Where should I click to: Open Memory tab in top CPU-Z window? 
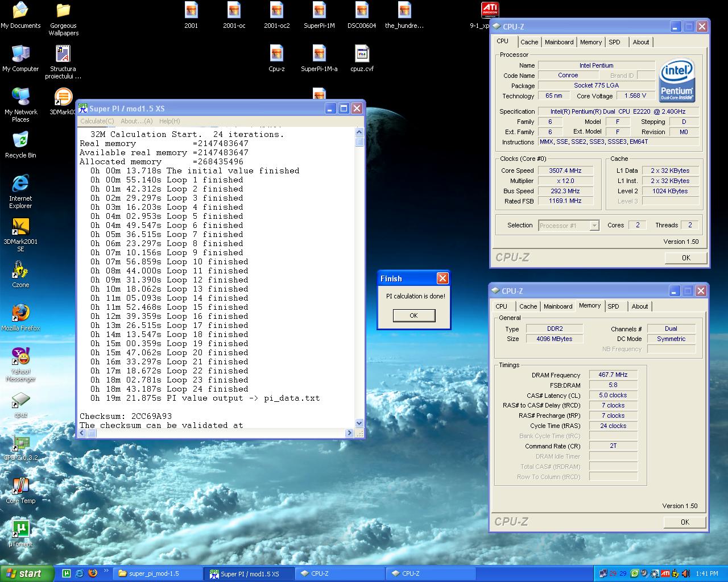click(591, 42)
